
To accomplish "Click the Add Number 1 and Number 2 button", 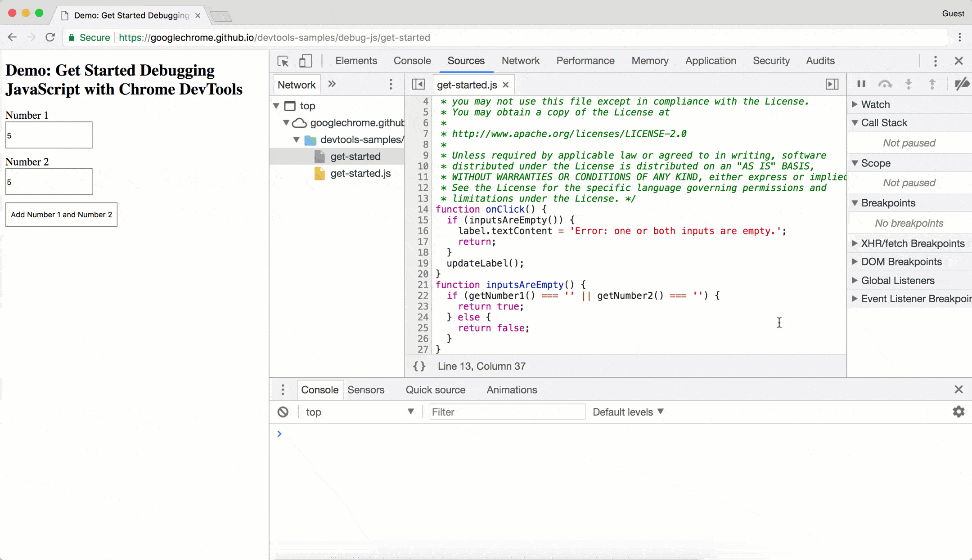I will click(61, 214).
